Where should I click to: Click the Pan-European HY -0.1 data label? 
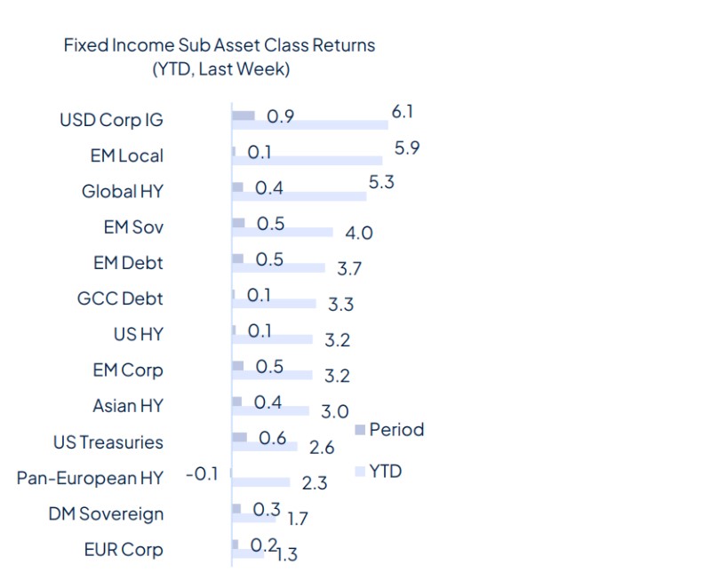click(x=202, y=473)
